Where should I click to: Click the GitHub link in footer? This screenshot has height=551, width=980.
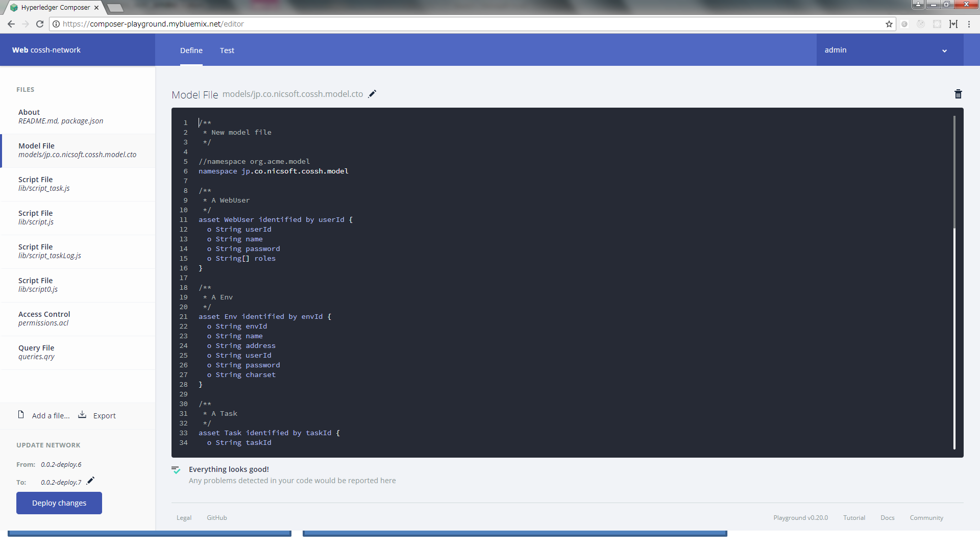217,517
